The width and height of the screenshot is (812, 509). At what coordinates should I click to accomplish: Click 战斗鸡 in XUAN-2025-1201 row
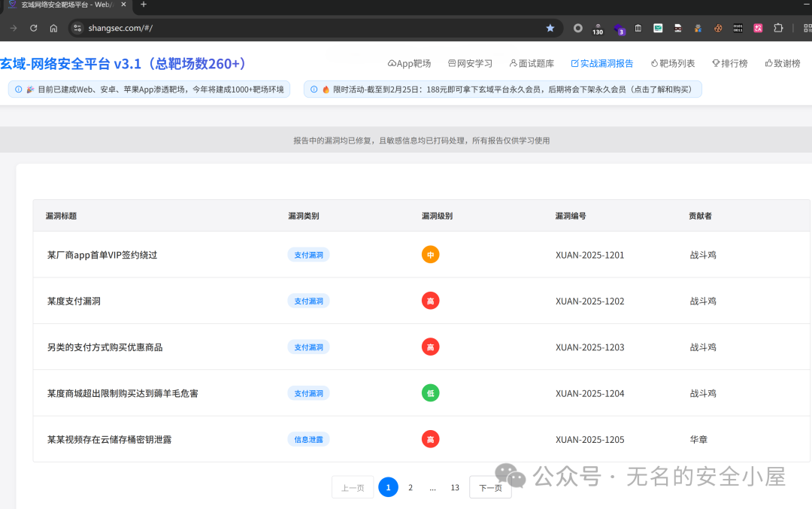point(703,255)
